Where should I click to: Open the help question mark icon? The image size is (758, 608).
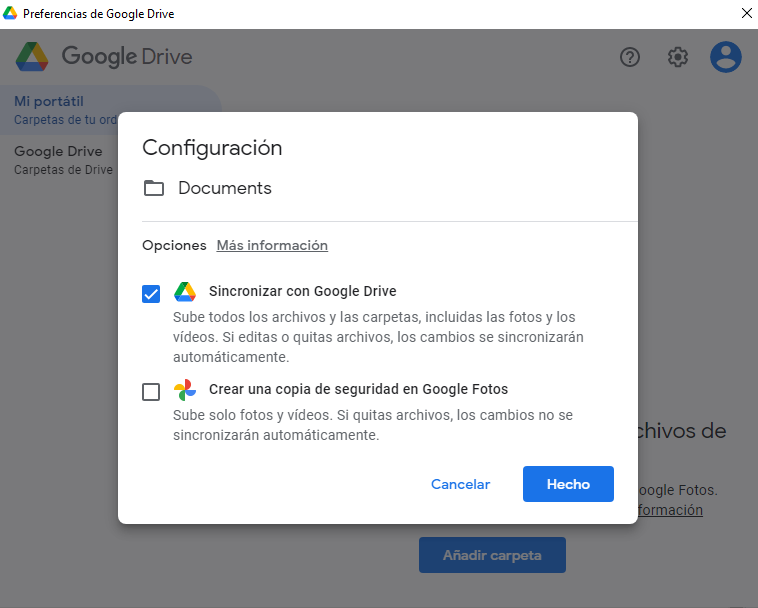click(x=629, y=57)
